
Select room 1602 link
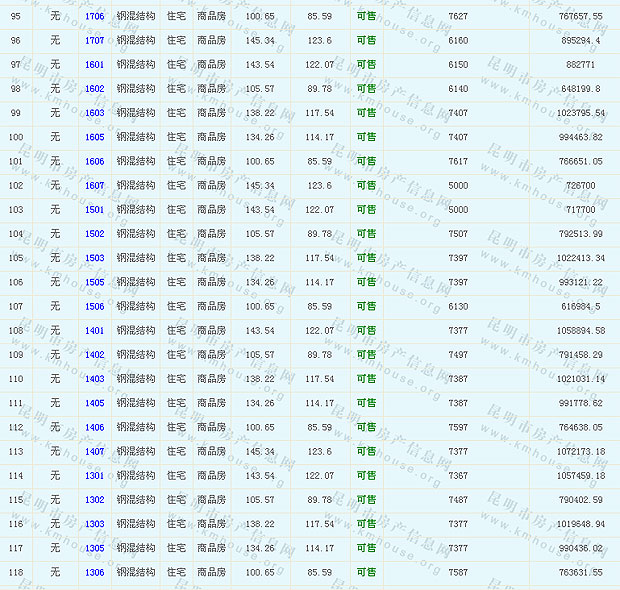point(94,89)
